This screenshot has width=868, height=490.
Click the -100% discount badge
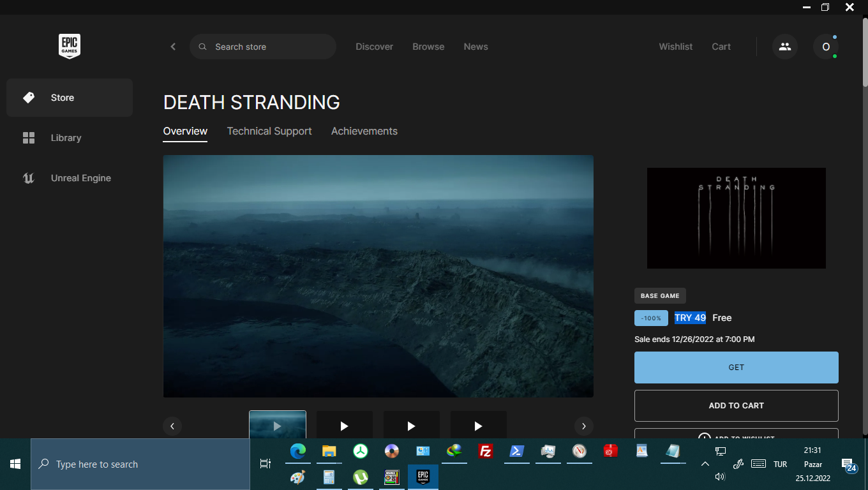(x=651, y=318)
